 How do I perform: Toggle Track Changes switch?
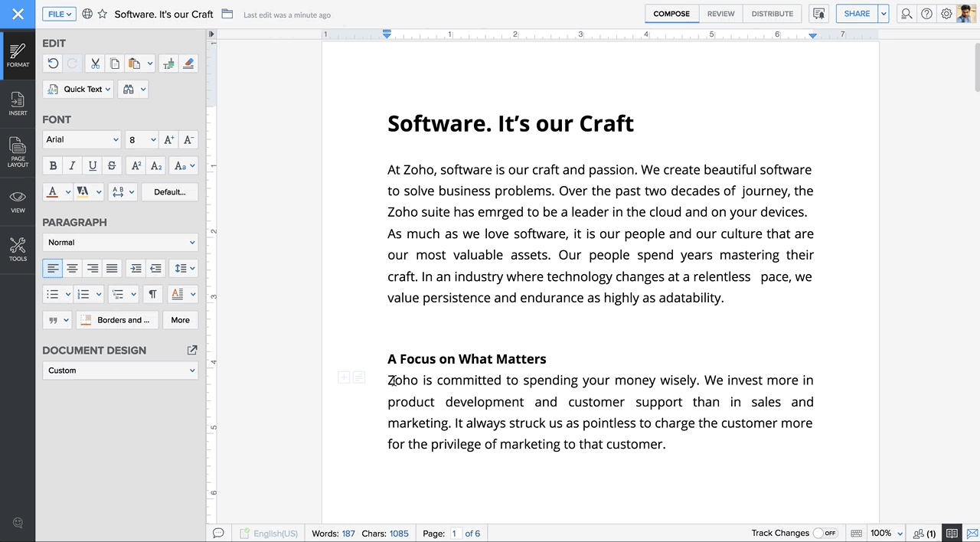click(x=825, y=533)
